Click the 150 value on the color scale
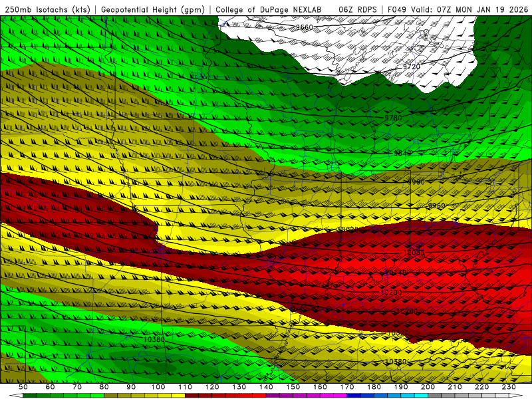Screen dimensions: 532x399 point(293,387)
